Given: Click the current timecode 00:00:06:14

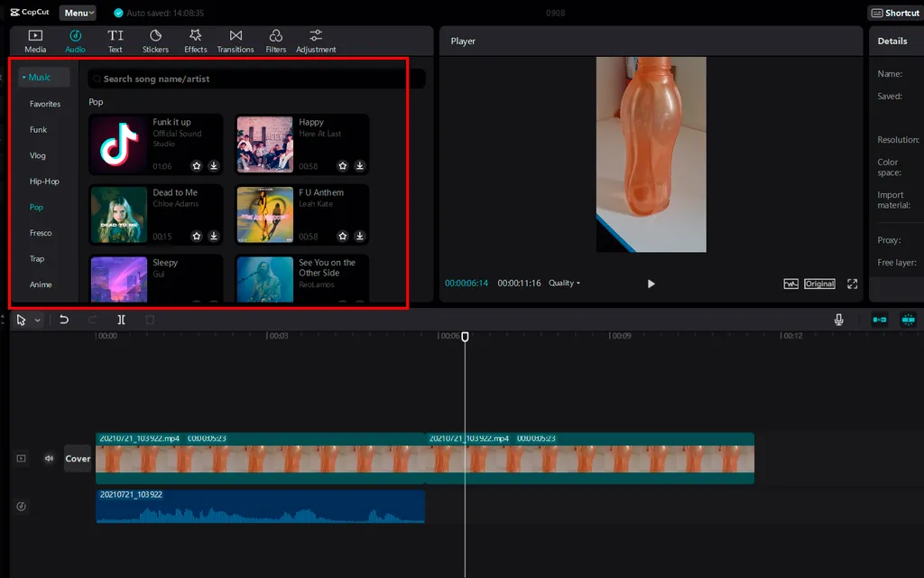Looking at the screenshot, I should pyautogui.click(x=467, y=283).
